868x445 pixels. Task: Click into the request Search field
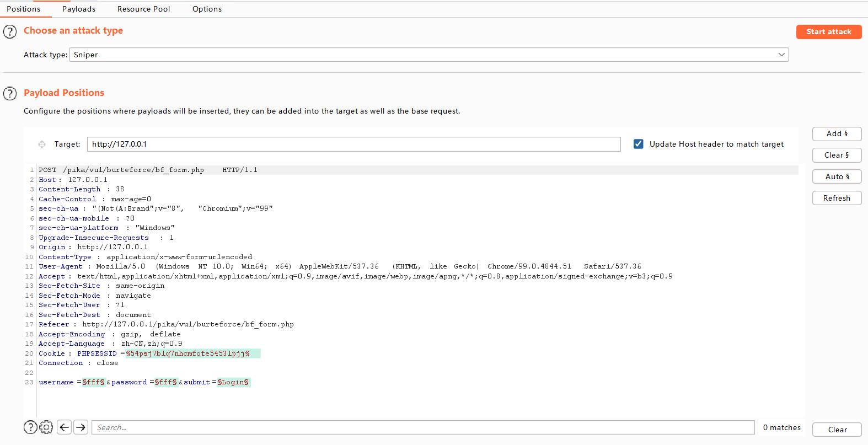coord(422,427)
